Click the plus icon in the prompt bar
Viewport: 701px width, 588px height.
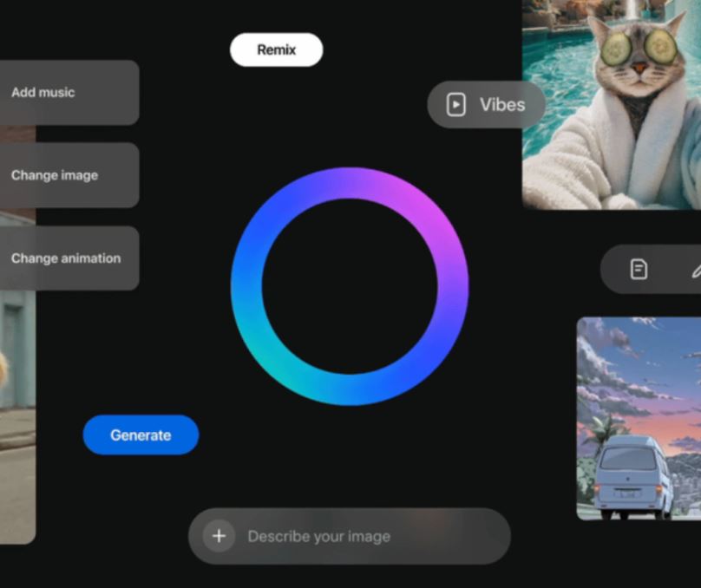pyautogui.click(x=219, y=536)
